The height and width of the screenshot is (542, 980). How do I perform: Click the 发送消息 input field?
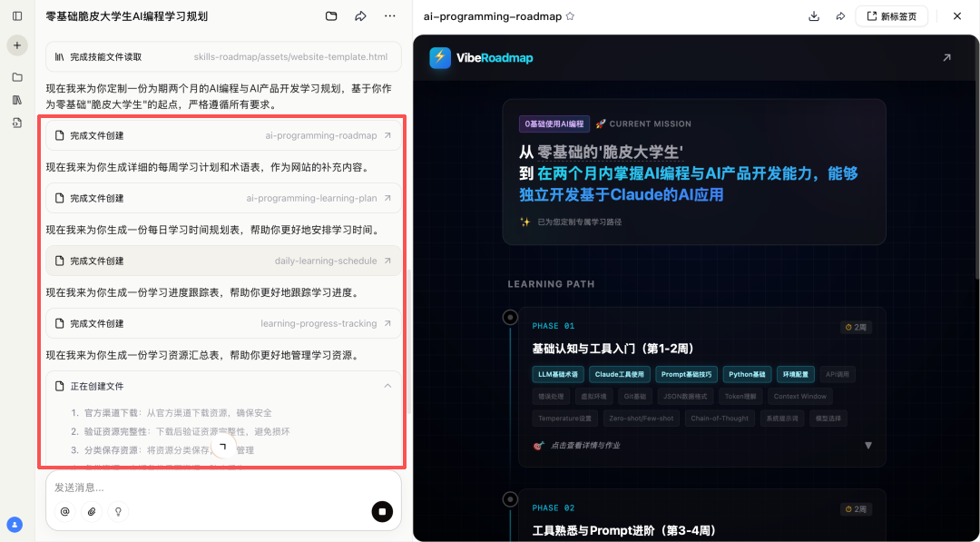(x=224, y=487)
